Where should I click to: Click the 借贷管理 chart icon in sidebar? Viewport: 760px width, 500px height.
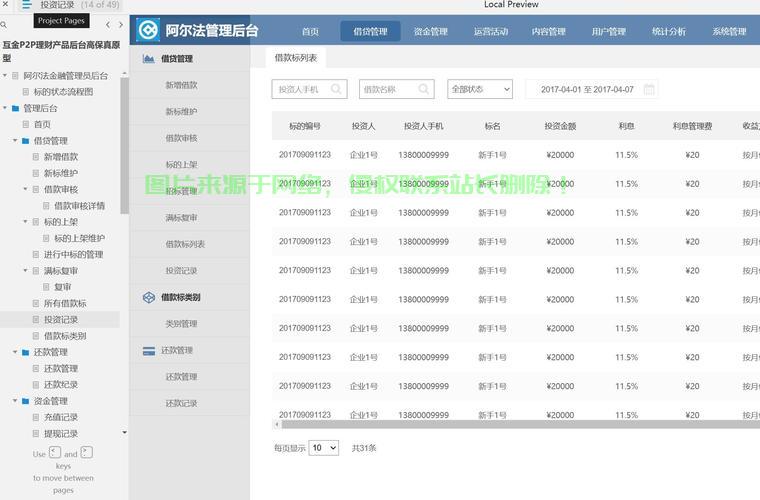[149, 59]
